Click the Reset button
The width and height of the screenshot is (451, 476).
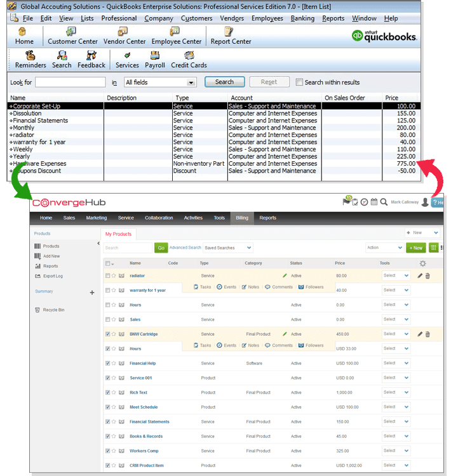[x=269, y=82]
